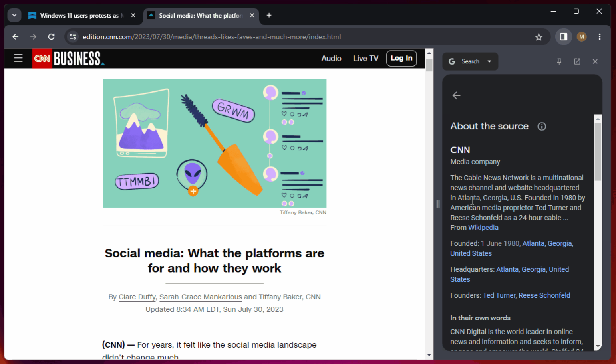Viewport: 616px width, 364px height.
Task: Open side panel content in new tab
Action: pyautogui.click(x=577, y=61)
